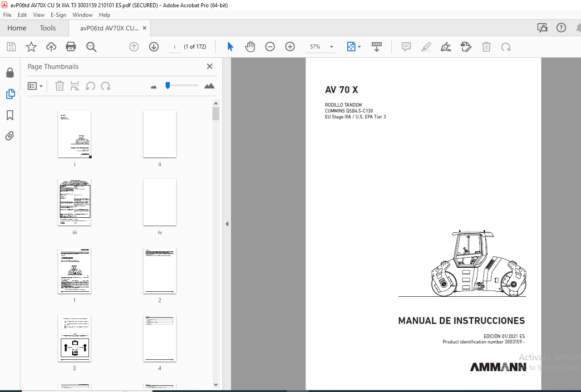Click the thumbnails panel scrollbar handle
The image size is (581, 392).
click(x=216, y=113)
